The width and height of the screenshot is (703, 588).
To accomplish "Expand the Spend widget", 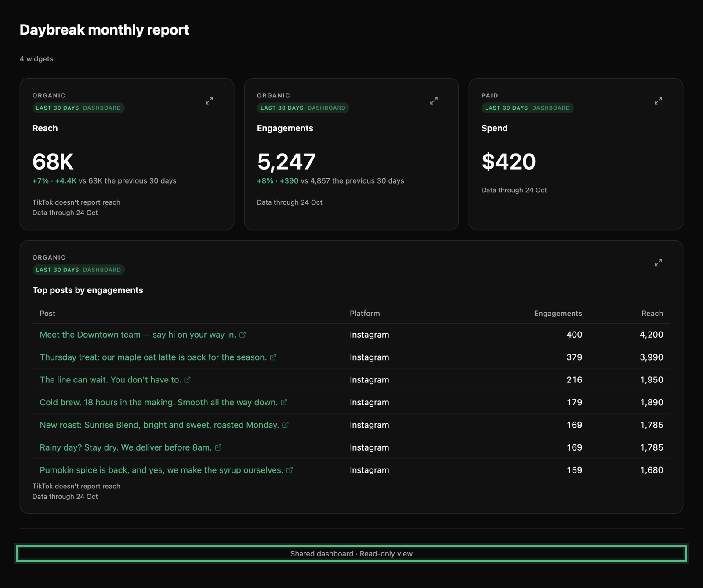I will 658,101.
